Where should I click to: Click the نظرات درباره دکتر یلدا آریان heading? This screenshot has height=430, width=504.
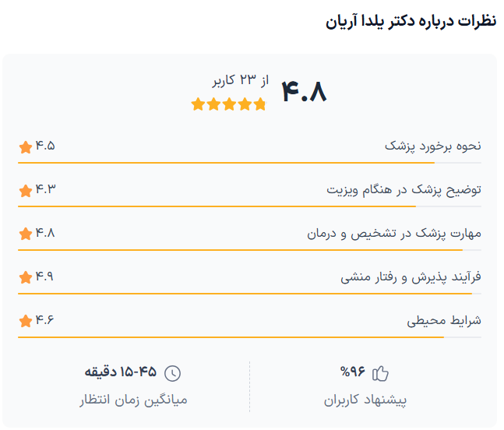(411, 22)
